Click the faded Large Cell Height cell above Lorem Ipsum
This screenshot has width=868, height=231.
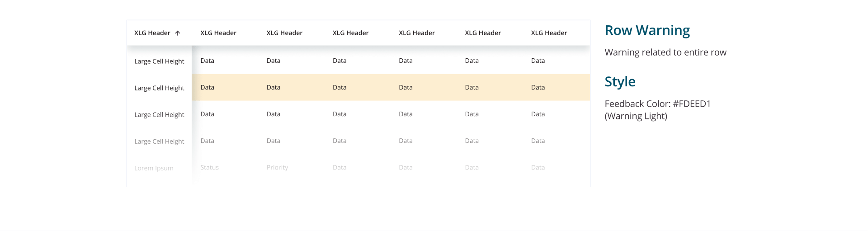coord(159,141)
